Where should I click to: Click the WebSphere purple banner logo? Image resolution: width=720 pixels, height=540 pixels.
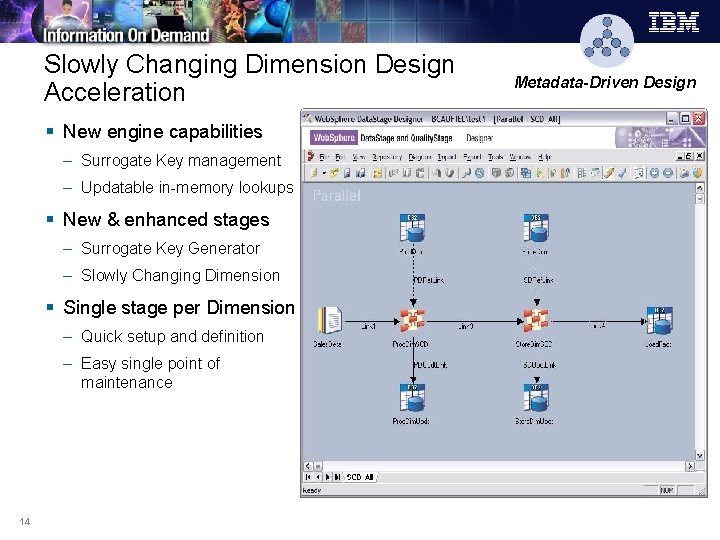(x=334, y=138)
